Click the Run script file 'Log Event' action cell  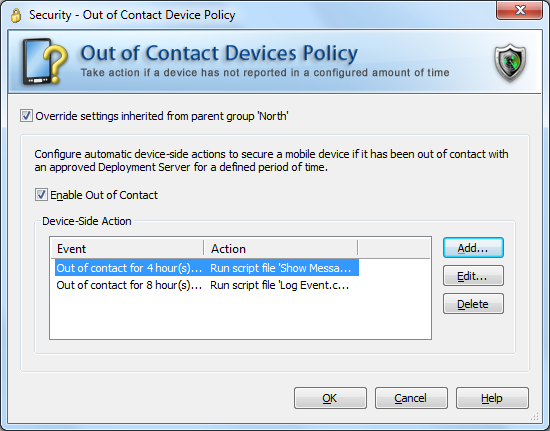pos(280,285)
